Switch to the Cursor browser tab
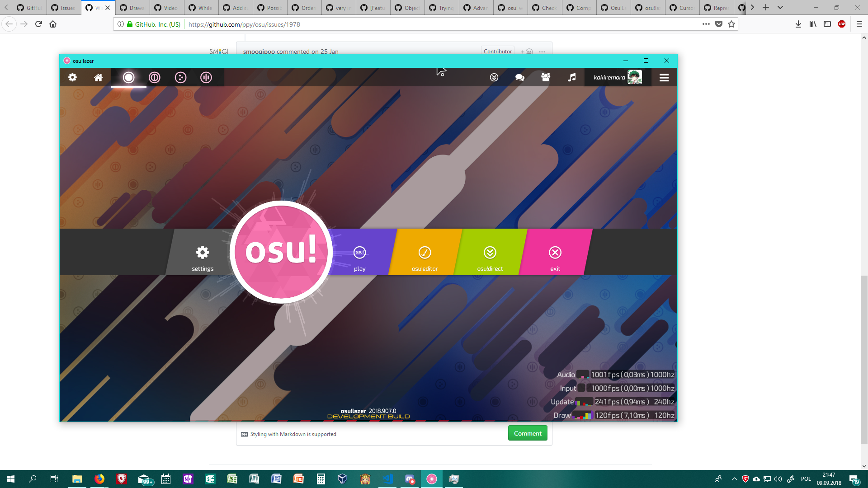This screenshot has height=488, width=868. [682, 8]
